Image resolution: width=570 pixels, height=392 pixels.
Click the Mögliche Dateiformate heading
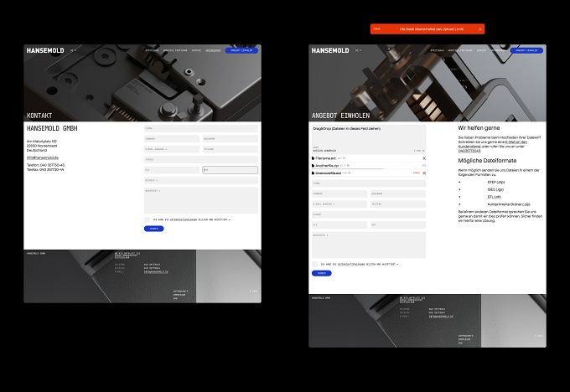pos(487,161)
